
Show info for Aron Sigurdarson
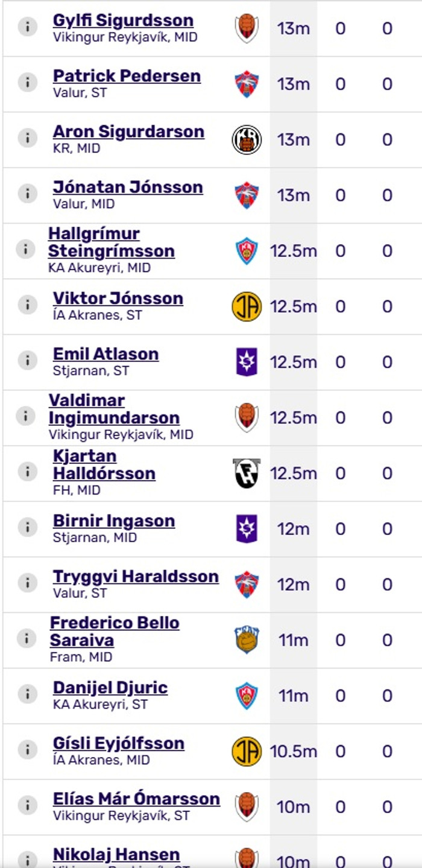pyautogui.click(x=27, y=138)
